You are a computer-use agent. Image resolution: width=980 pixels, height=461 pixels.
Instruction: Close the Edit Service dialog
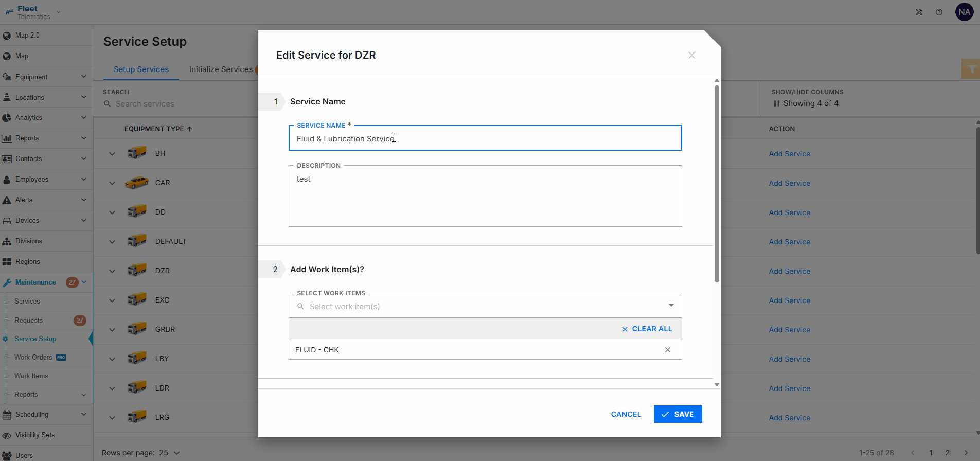[x=692, y=55]
